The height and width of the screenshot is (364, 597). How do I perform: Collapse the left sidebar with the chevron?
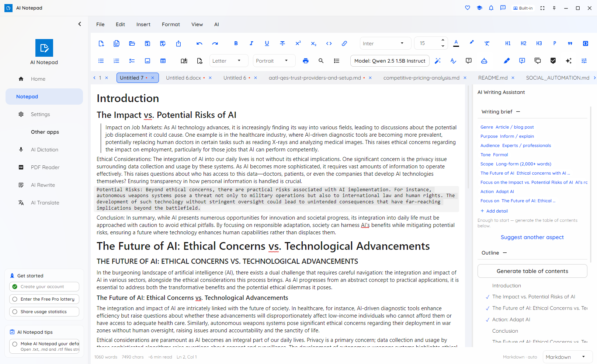pos(80,24)
